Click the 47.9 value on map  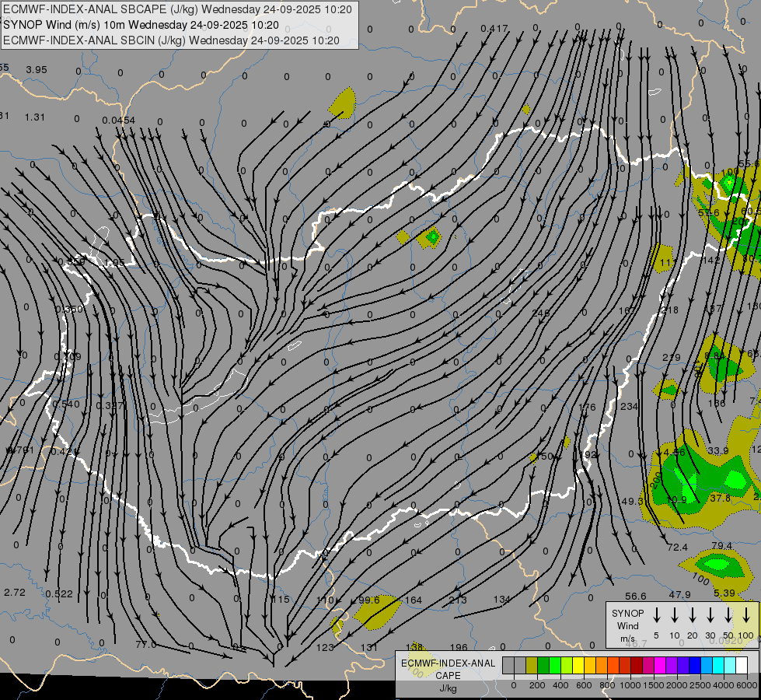[679, 594]
